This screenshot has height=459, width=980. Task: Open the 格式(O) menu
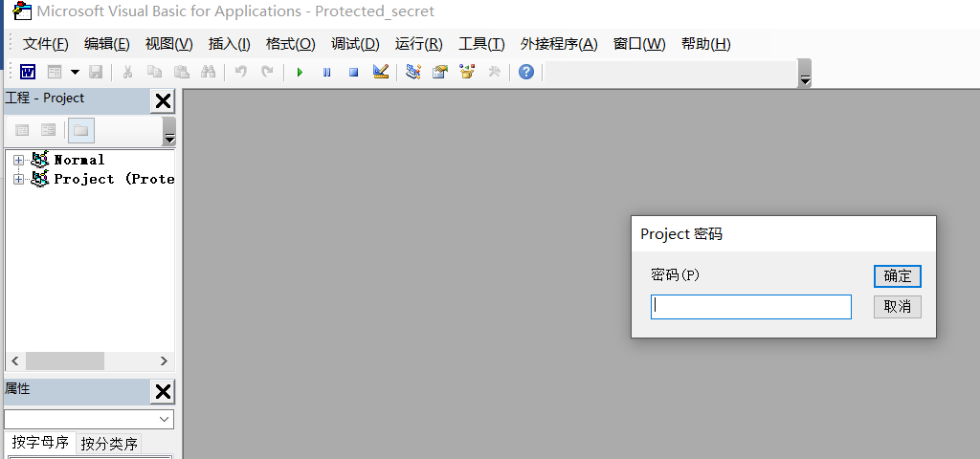[x=291, y=44]
